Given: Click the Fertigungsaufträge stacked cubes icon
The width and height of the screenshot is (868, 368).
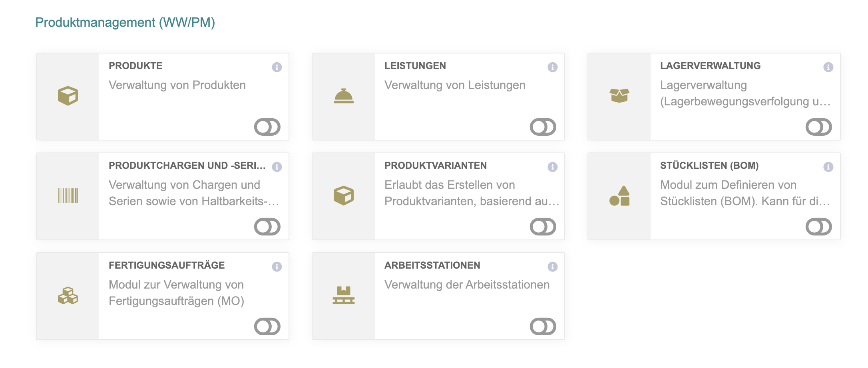Looking at the screenshot, I should [x=68, y=295].
